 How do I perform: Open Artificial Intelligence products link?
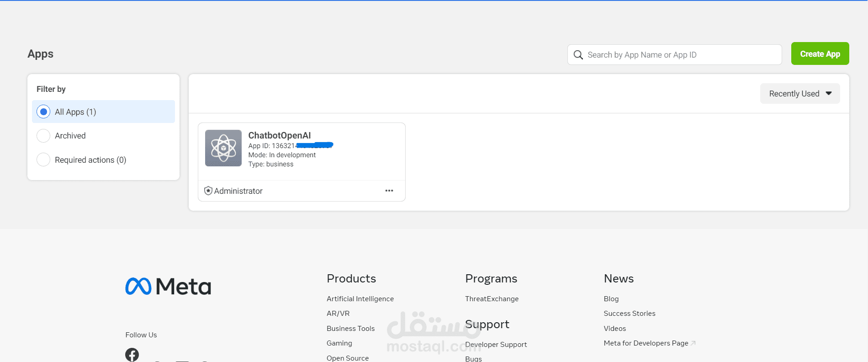[x=360, y=298]
